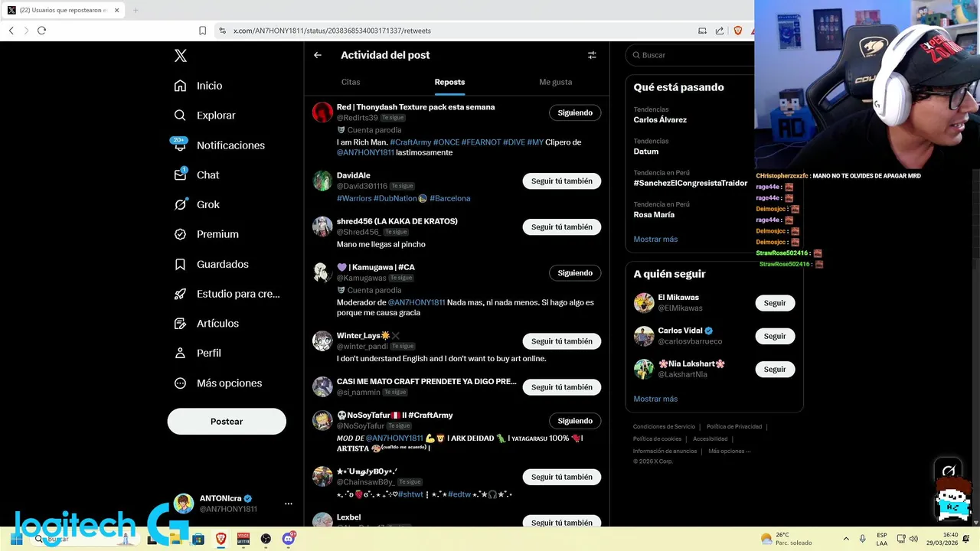Click the share icon in address bar
Screen dimensions: 980x551
coord(720,31)
